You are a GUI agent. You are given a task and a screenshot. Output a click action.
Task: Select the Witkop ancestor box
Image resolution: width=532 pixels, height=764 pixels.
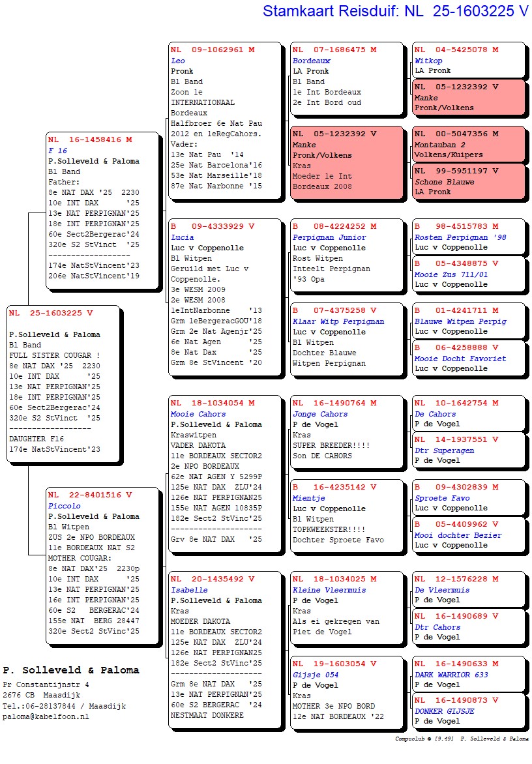[x=467, y=60]
